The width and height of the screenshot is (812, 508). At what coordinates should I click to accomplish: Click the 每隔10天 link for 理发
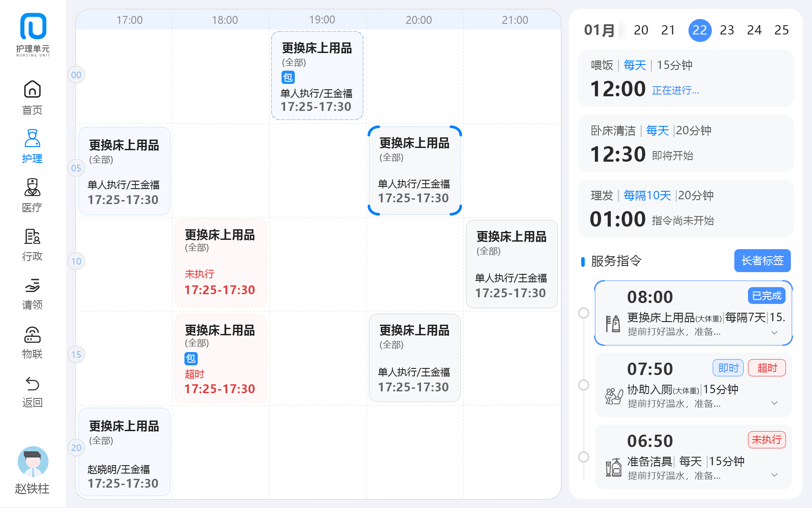click(x=647, y=195)
